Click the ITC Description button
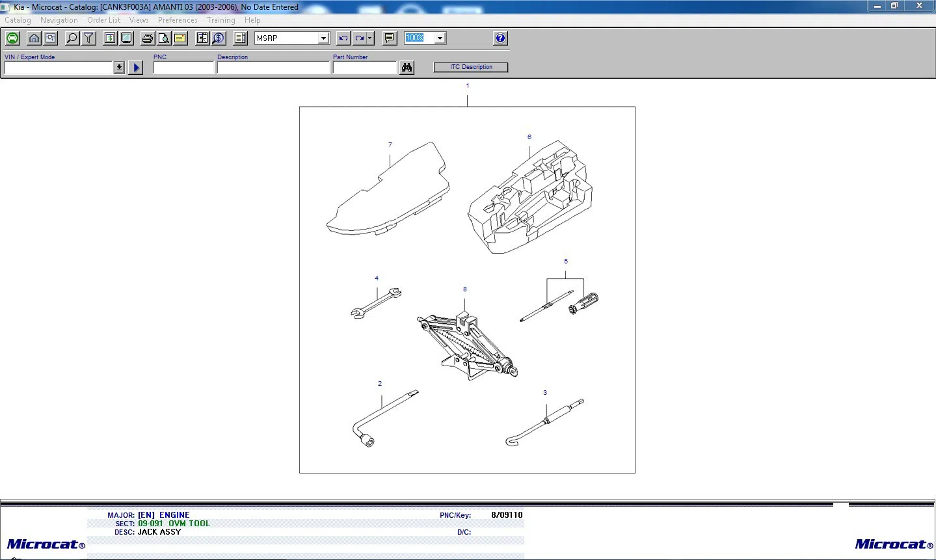936x560 pixels. coord(471,67)
